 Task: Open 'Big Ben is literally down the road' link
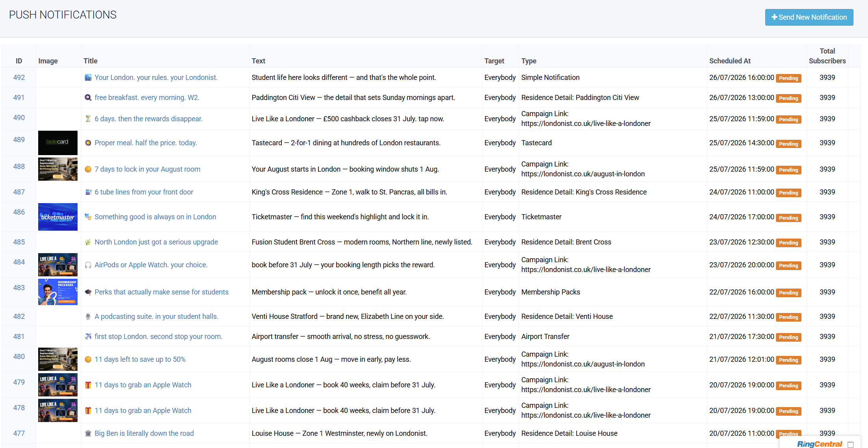click(x=144, y=433)
